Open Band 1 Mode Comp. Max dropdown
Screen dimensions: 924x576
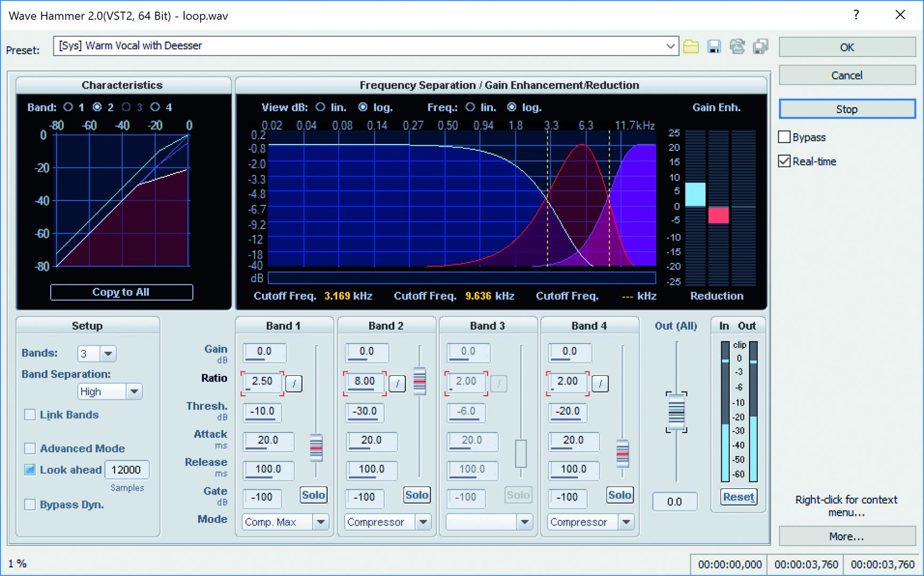tap(321, 522)
